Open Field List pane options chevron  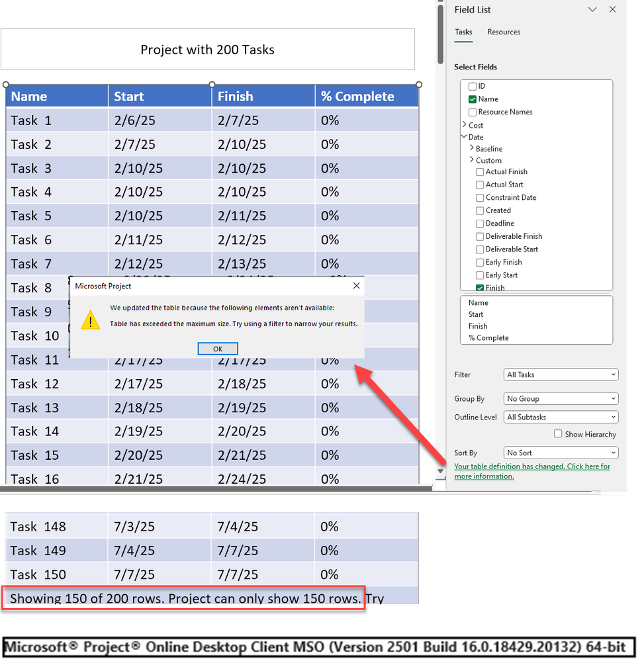[x=592, y=9]
